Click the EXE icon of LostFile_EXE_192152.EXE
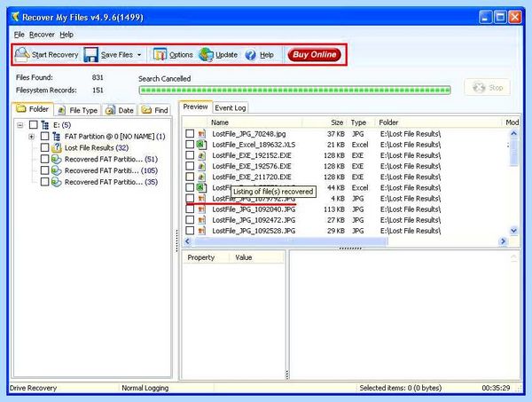This screenshot has height=402, width=532. click(x=202, y=155)
